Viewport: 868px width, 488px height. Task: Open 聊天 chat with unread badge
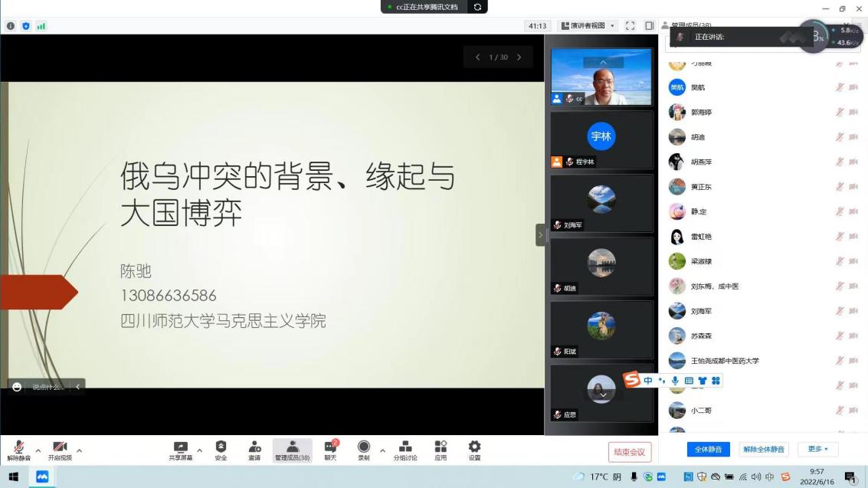pyautogui.click(x=330, y=450)
